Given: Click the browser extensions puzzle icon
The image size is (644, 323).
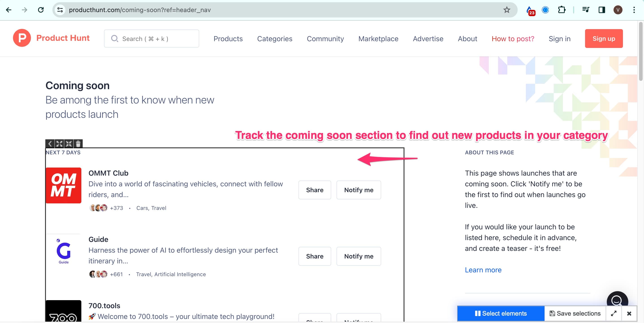Looking at the screenshot, I should pos(562,10).
